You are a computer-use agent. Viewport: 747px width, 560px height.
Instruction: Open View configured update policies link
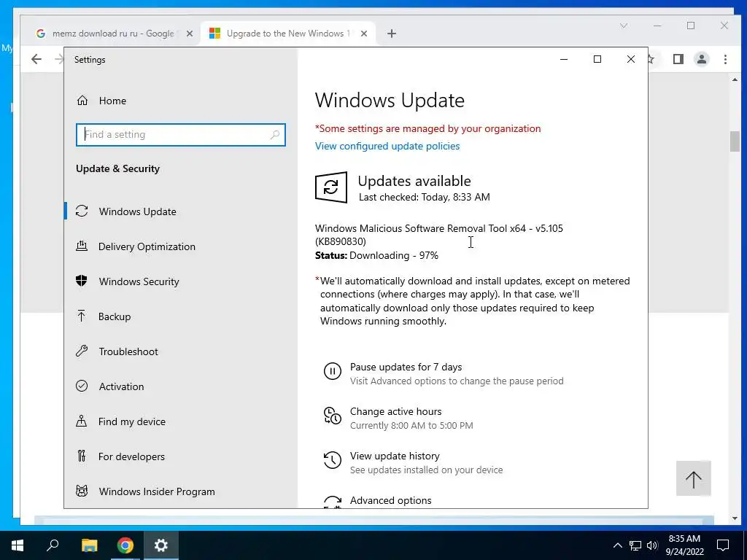[x=387, y=146]
